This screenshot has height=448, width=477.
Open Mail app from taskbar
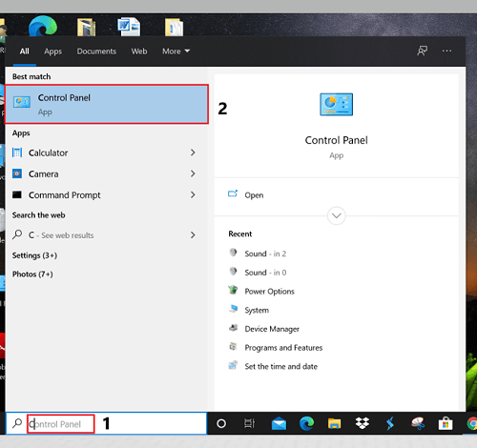point(279,423)
